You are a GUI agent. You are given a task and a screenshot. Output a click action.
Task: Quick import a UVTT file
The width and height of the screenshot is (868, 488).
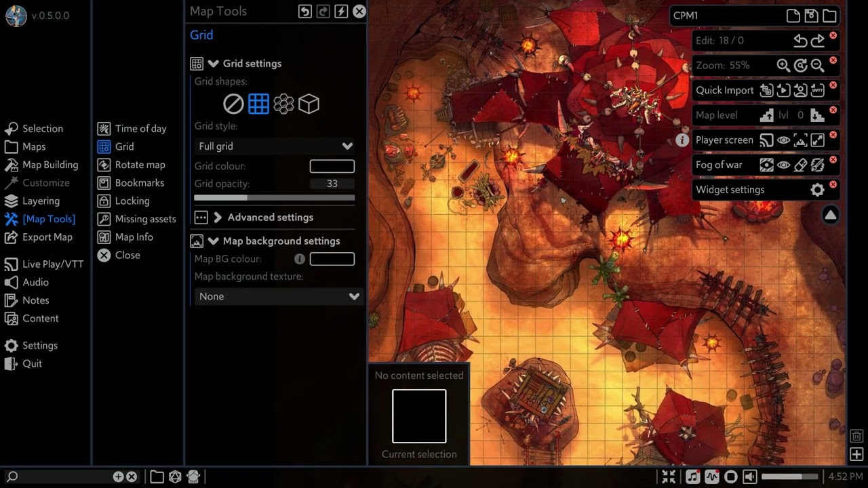click(818, 90)
